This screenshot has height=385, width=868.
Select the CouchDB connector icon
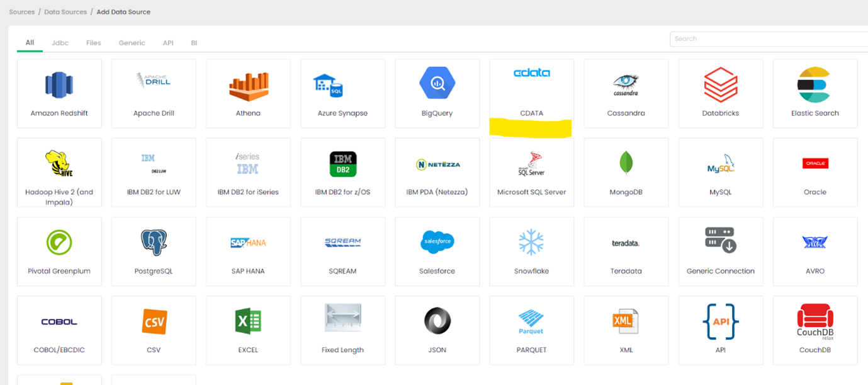pos(814,321)
